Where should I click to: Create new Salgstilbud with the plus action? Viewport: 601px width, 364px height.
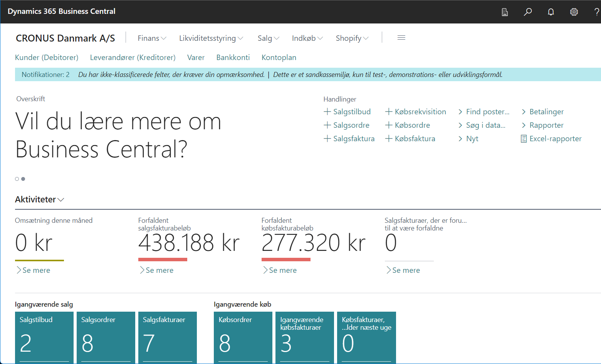pos(347,112)
